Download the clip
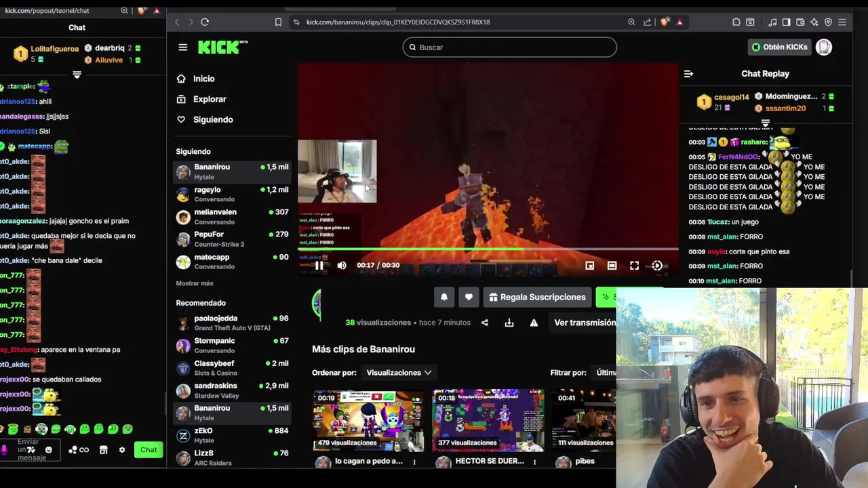 (509, 323)
